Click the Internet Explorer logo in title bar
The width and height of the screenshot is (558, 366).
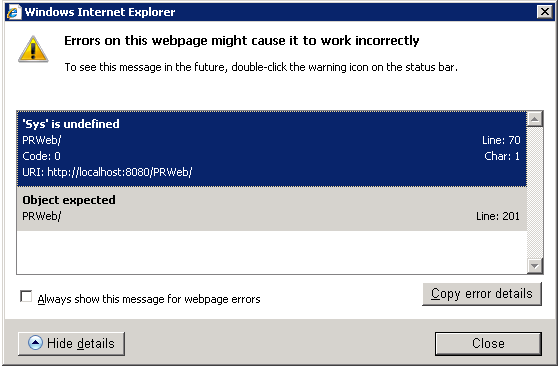(x=14, y=12)
